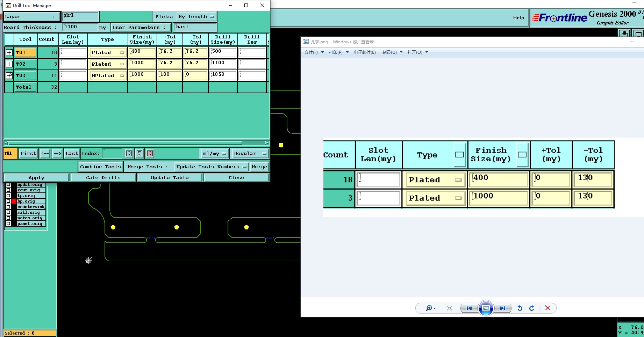Click the Calc Drills button
Screen dimensions: 644x337
pyautogui.click(x=103, y=177)
